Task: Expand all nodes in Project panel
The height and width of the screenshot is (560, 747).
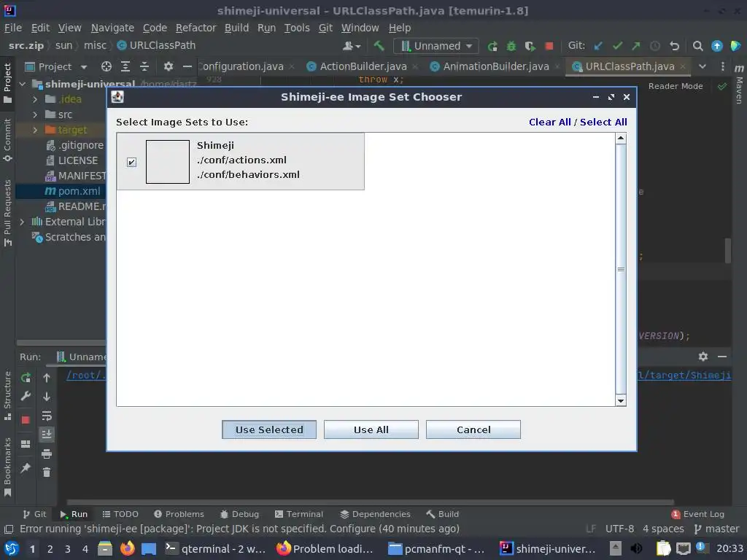Action: point(125,66)
